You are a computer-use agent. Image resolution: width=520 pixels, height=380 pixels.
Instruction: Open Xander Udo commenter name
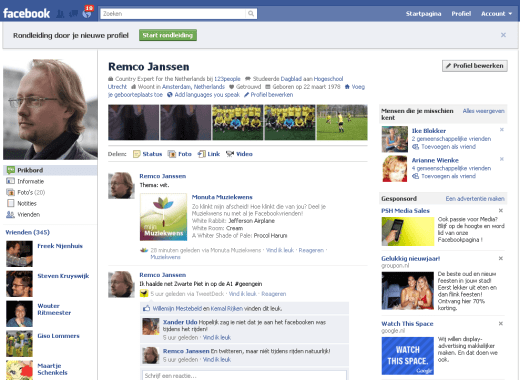(180, 322)
